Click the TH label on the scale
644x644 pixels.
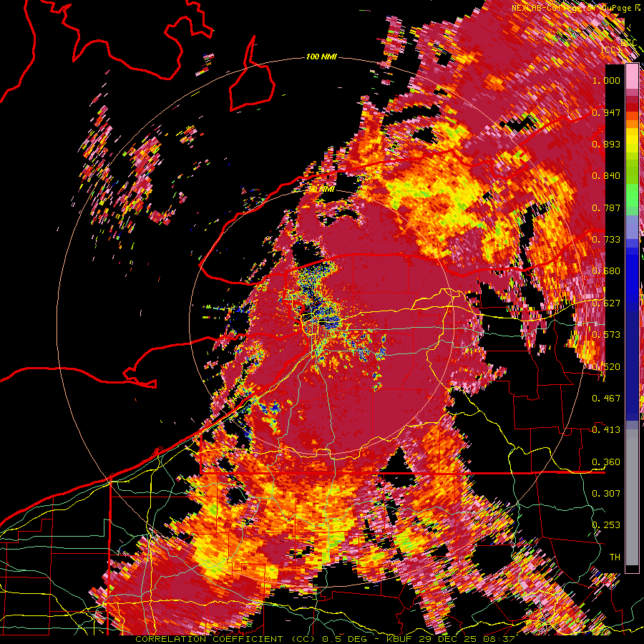click(x=615, y=557)
